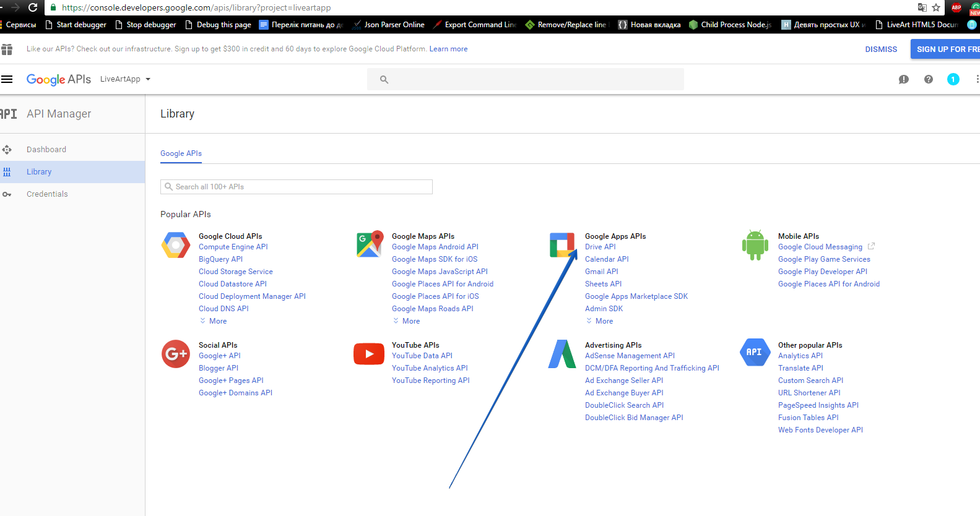Click the browser address bar URL
980x516 pixels.
click(196, 7)
